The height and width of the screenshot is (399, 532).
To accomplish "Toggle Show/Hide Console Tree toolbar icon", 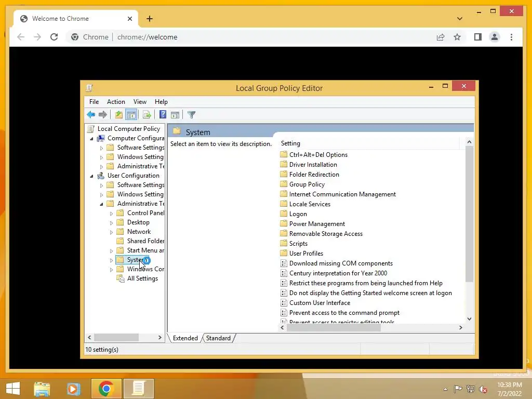I will [131, 115].
